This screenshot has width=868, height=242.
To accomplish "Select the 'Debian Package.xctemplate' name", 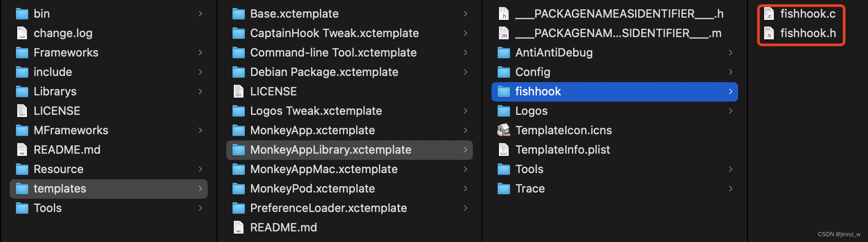I will (324, 72).
